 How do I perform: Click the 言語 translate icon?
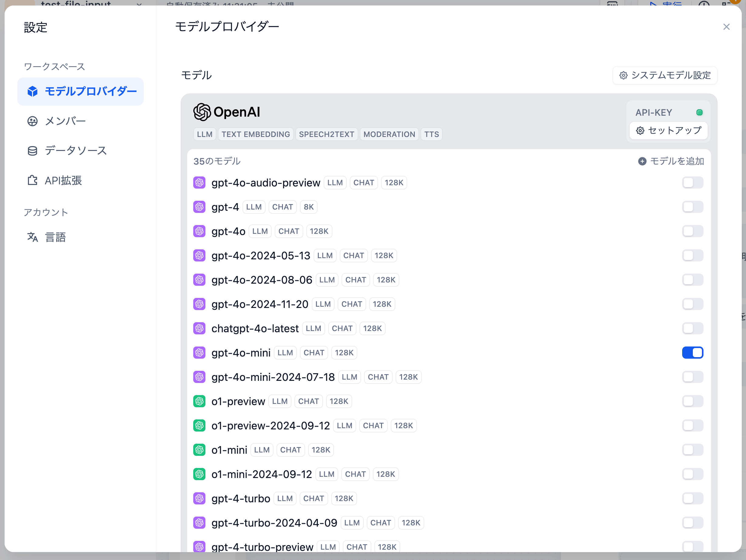tap(33, 237)
